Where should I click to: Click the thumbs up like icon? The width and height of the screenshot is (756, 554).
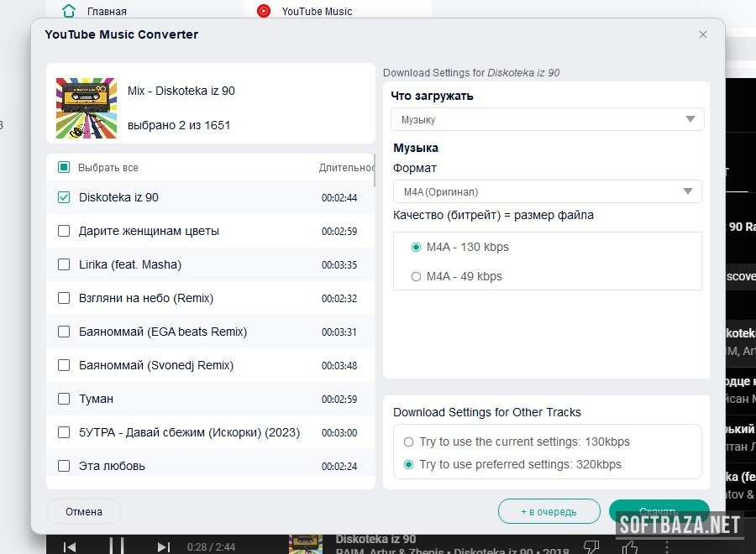630,546
